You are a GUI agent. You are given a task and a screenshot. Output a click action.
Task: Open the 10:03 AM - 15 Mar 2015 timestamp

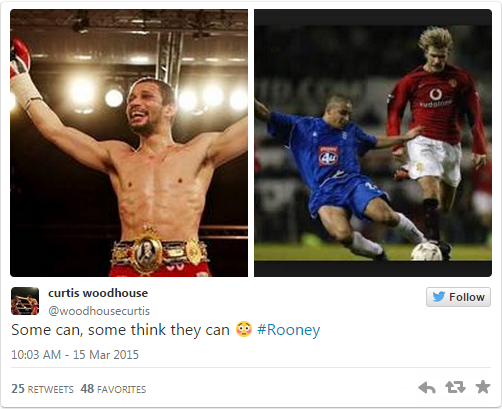click(75, 354)
